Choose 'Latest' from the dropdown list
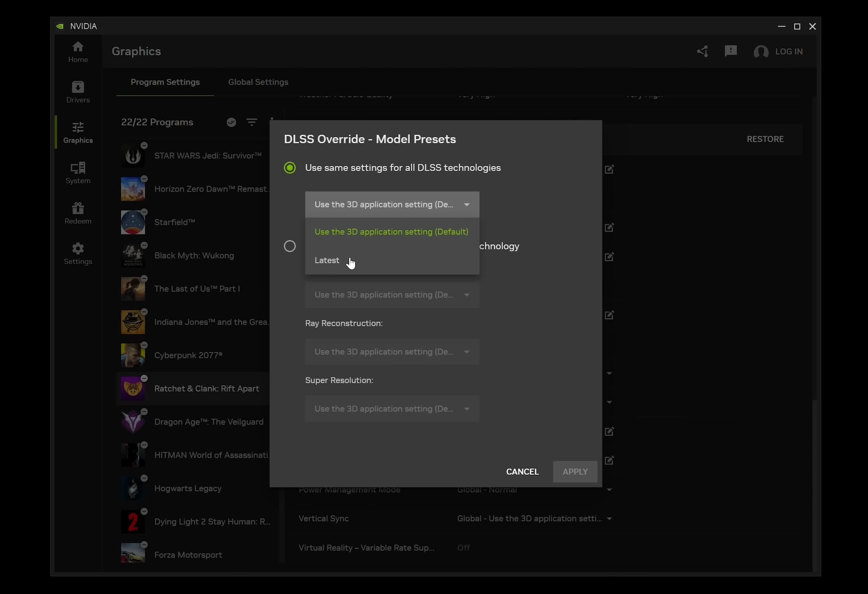The image size is (868, 594). 392,260
